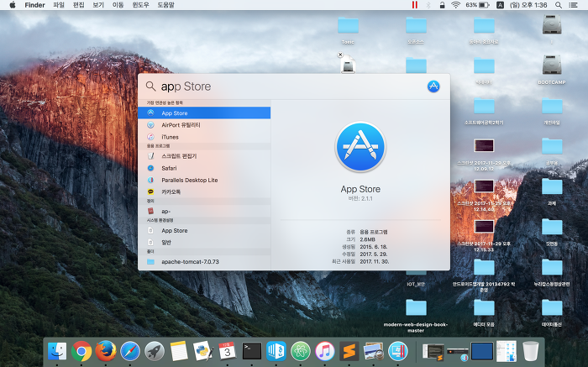Click the battery 63% indicator

pos(477,5)
